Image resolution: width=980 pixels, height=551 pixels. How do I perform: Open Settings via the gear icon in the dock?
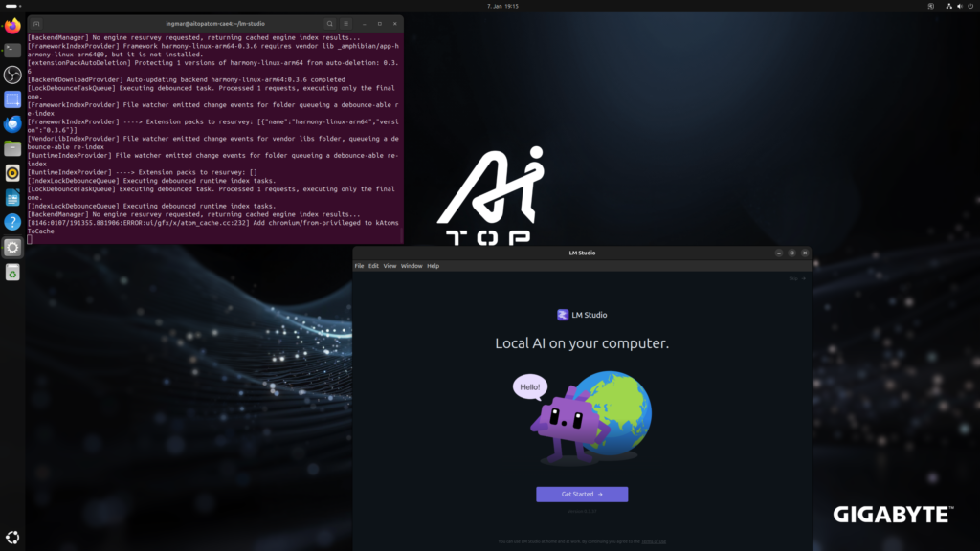11,247
